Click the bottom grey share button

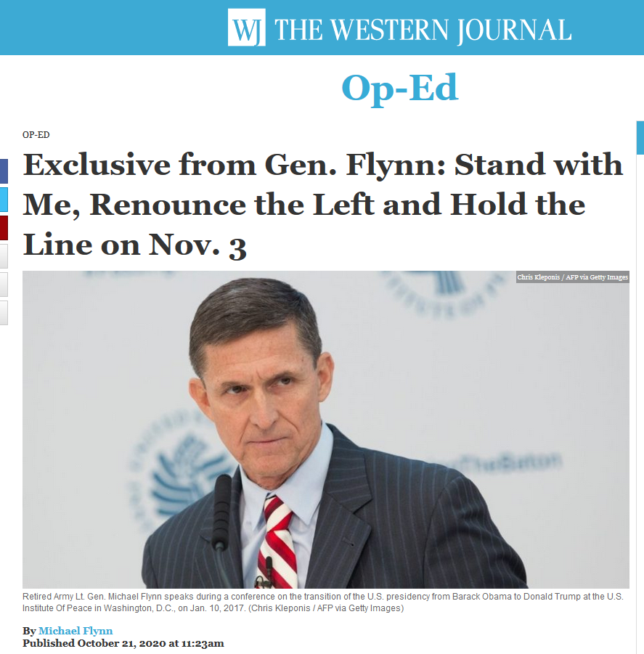[x=4, y=313]
